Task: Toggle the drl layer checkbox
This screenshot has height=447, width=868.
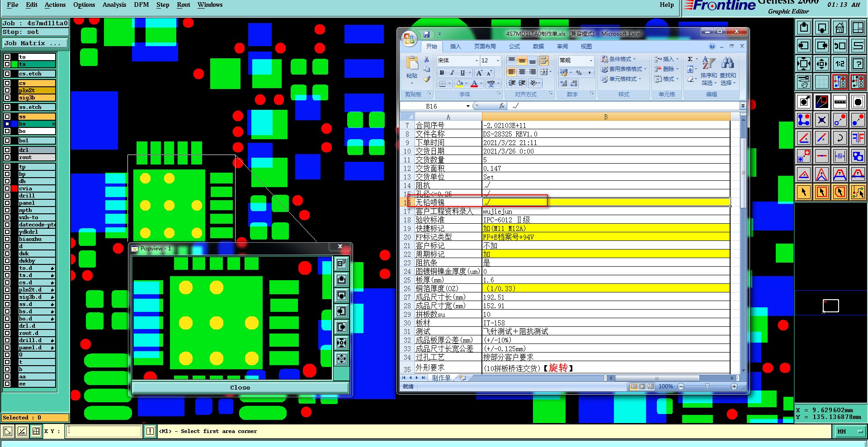Action: tap(7, 150)
